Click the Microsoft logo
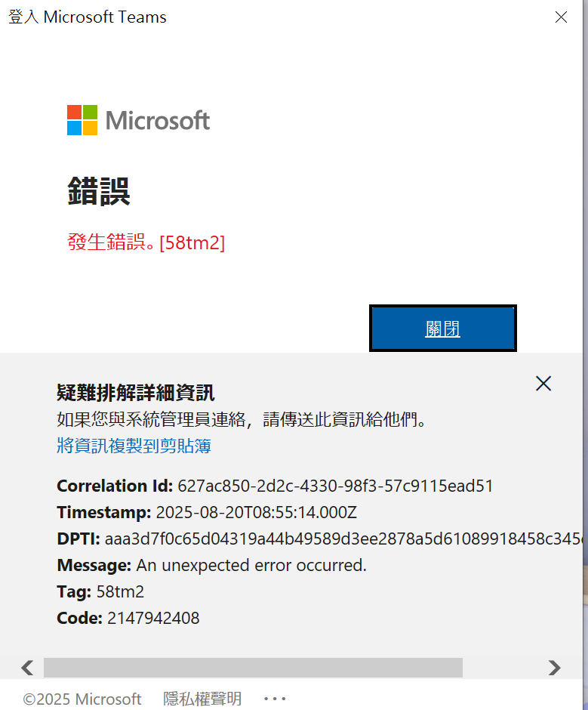 139,120
